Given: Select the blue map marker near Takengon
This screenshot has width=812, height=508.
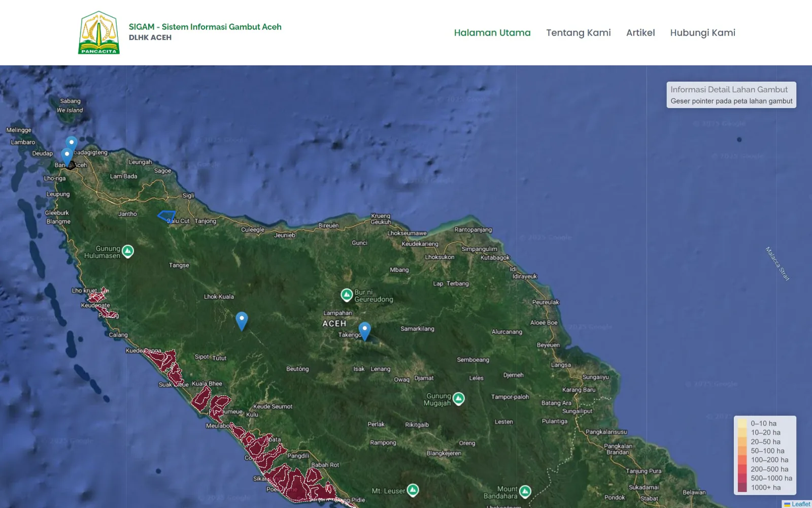Looking at the screenshot, I should click(364, 331).
